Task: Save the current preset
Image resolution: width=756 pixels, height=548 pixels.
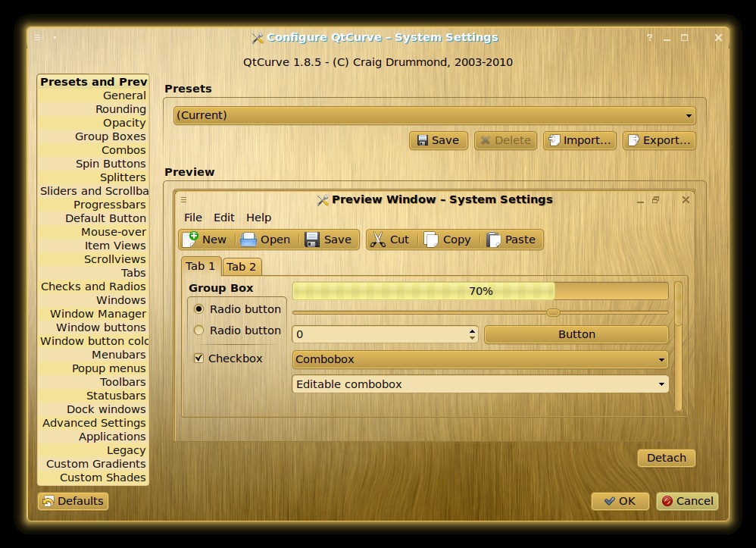Action: [439, 140]
